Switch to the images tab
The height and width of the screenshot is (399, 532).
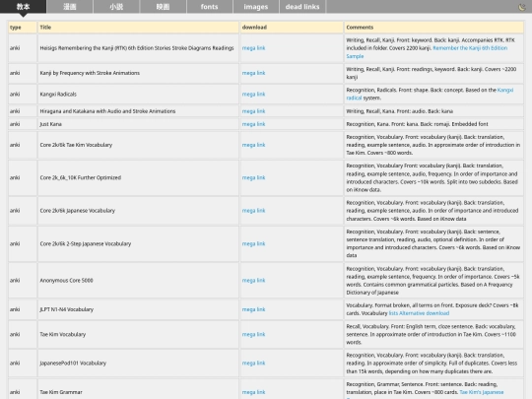[256, 7]
